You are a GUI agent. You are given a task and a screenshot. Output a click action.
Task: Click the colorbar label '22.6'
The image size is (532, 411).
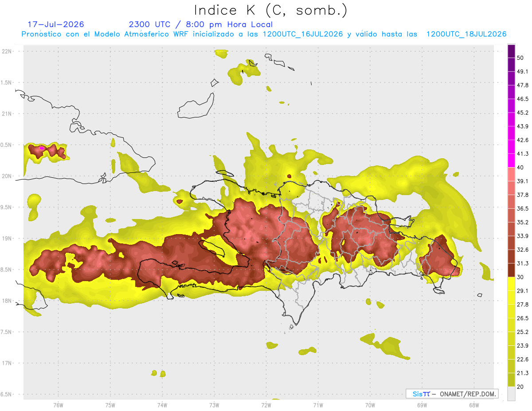pos(523,360)
